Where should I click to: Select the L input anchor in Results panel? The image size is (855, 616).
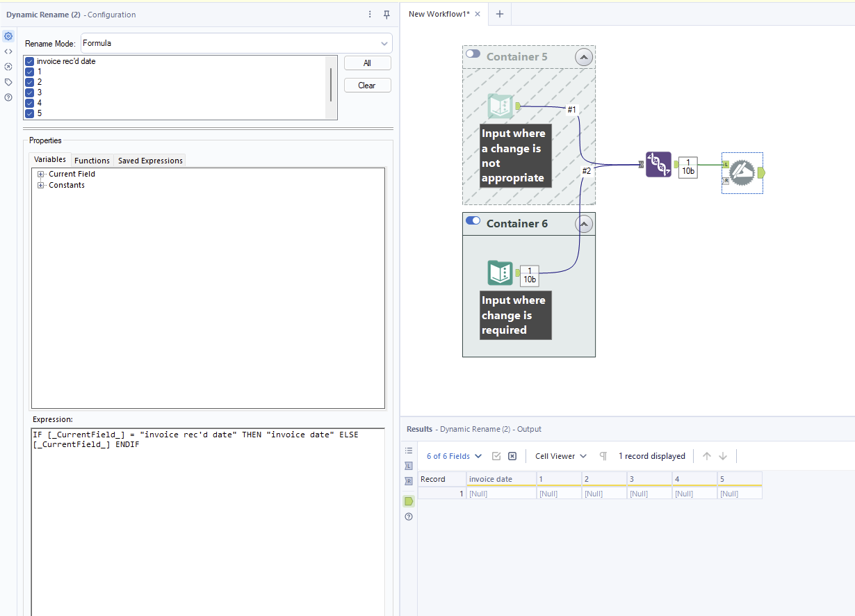click(409, 466)
